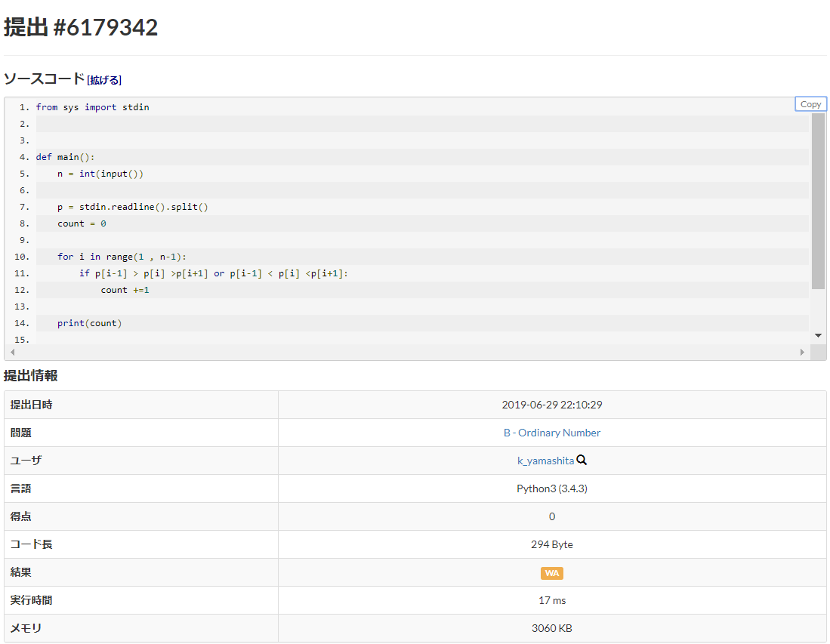The width and height of the screenshot is (830, 644).
Task: Click the 提出 #6179342 heading
Action: [81, 27]
